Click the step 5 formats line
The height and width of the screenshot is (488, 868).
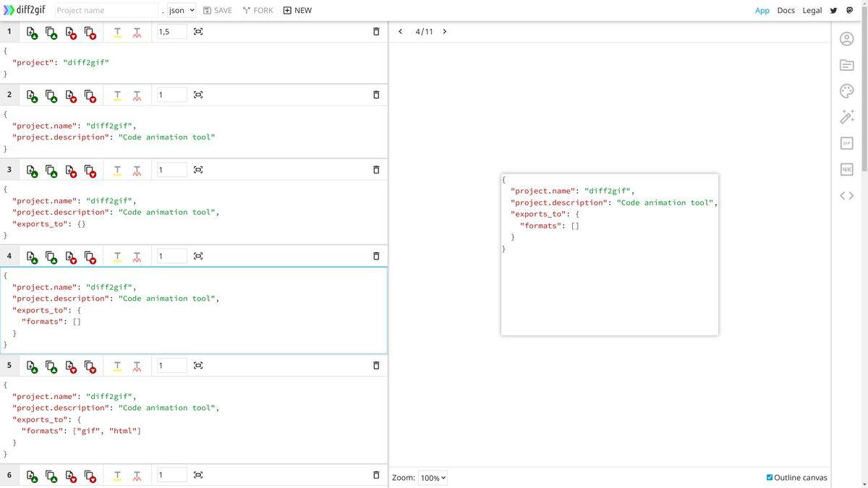coord(81,431)
